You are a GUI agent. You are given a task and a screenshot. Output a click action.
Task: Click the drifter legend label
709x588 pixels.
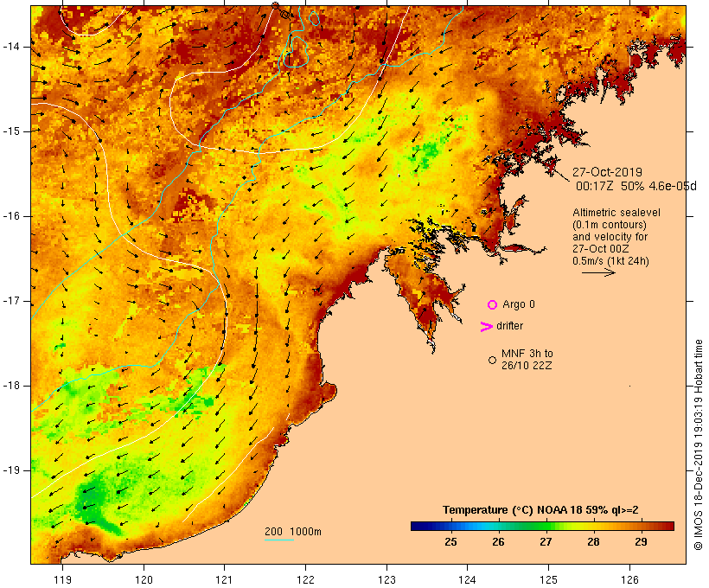coord(509,326)
